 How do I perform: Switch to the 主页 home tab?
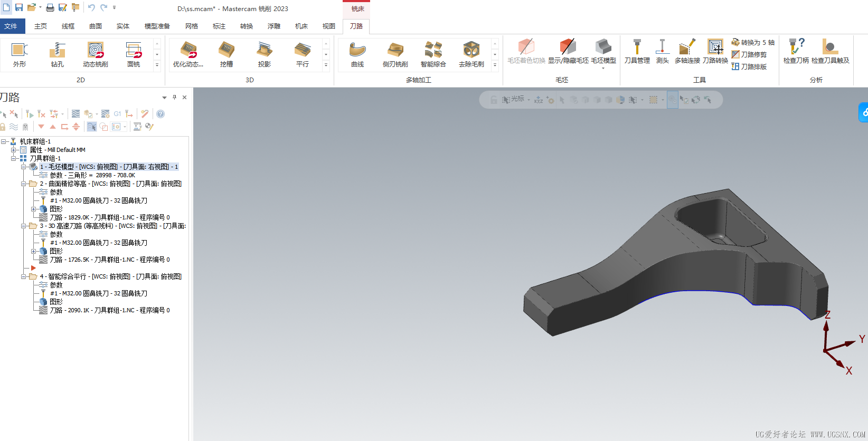tap(41, 26)
